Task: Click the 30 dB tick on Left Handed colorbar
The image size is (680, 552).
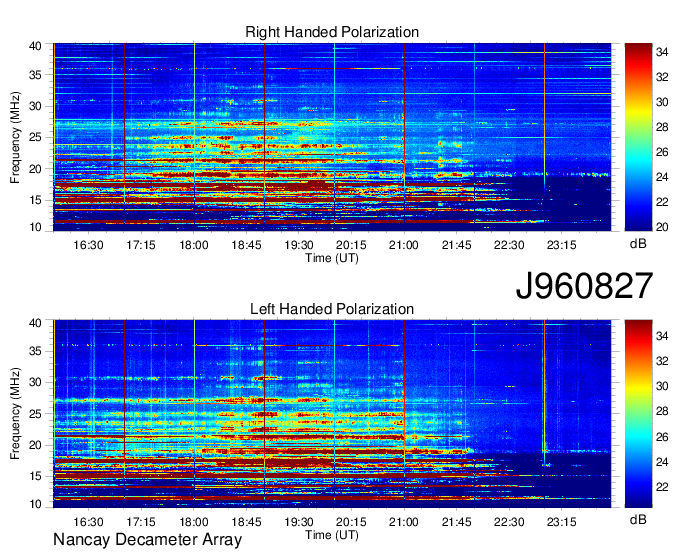Action: point(662,386)
